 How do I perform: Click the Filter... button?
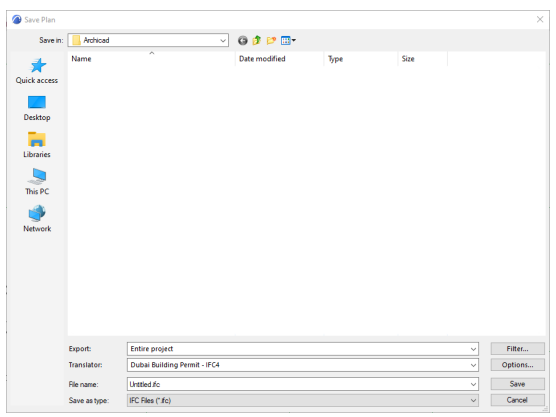coord(517,349)
